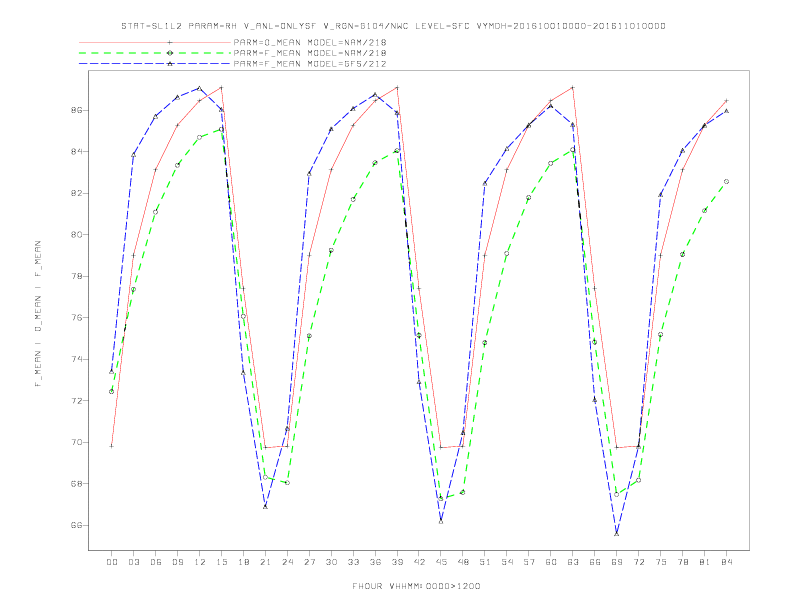Click x-axis tick label 15
This screenshot has width=792, height=612.
pyautogui.click(x=221, y=562)
